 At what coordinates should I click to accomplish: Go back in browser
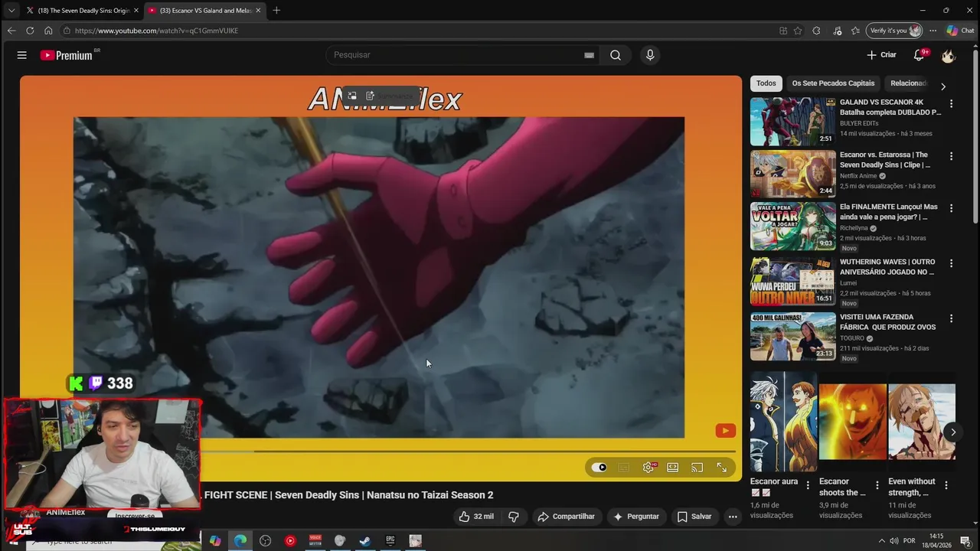click(11, 31)
